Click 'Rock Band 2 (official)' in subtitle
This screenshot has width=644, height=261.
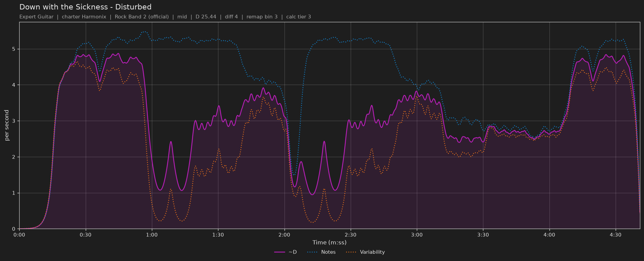click(x=142, y=17)
